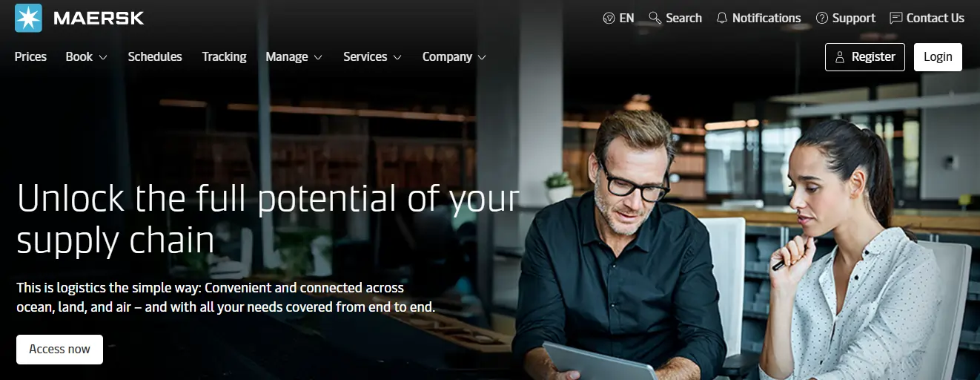Click the globe language icon
Screen dimensions: 980x380
pyautogui.click(x=609, y=19)
